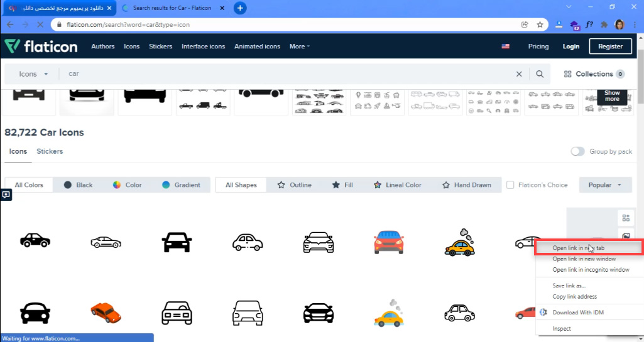
Task: Filter by Fill shape
Action: click(342, 185)
